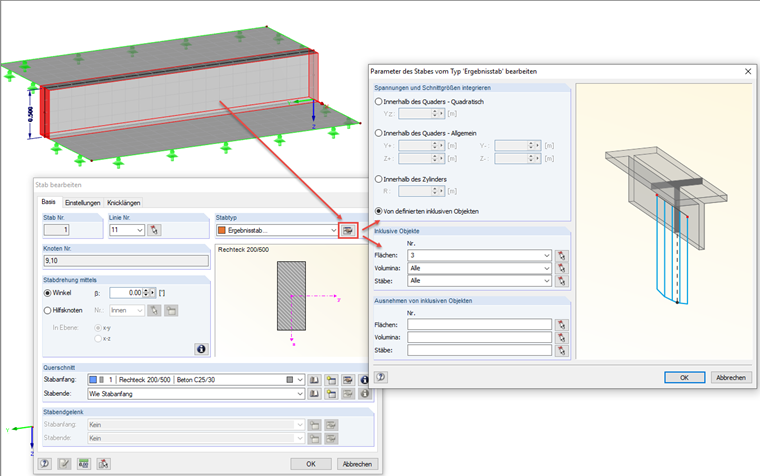This screenshot has height=476, width=760.
Task: Open Linie Nr. dropdown showing 11
Action: pyautogui.click(x=140, y=230)
